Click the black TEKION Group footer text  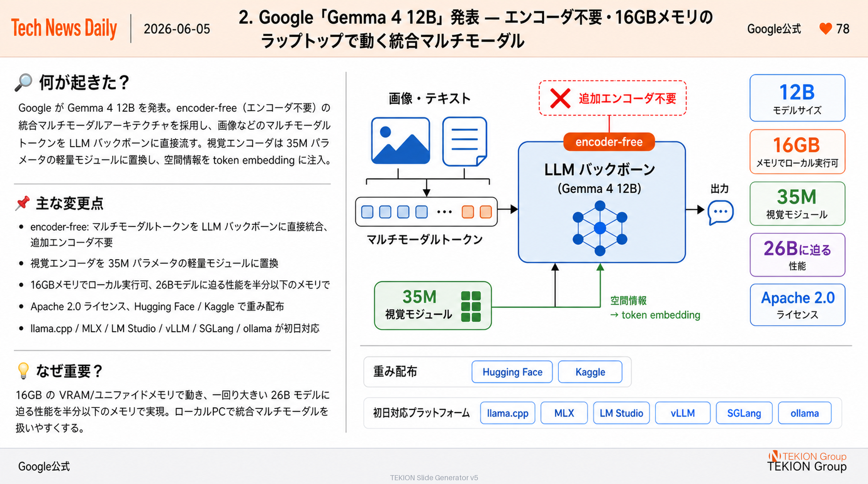click(807, 467)
